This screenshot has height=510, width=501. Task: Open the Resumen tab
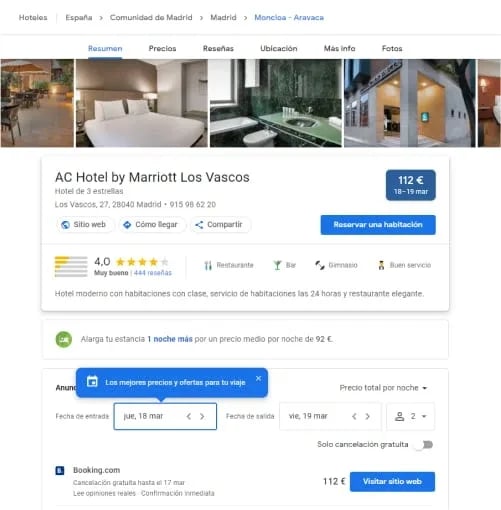pyautogui.click(x=105, y=48)
